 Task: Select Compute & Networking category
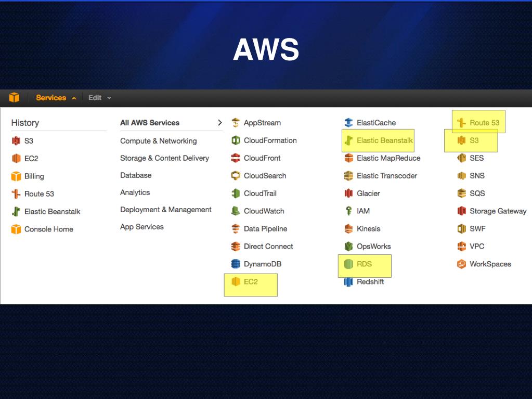coord(159,141)
